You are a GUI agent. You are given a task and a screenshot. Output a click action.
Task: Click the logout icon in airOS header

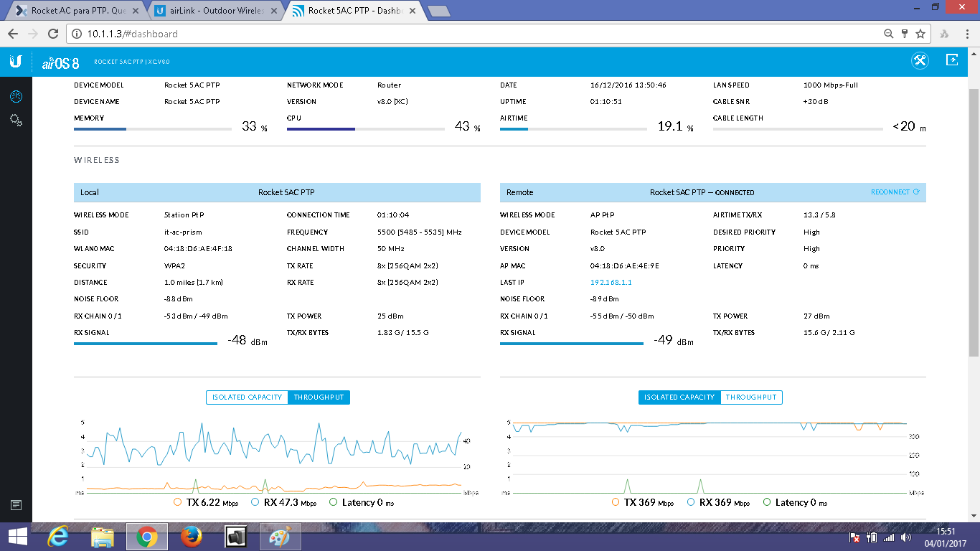(x=952, y=60)
